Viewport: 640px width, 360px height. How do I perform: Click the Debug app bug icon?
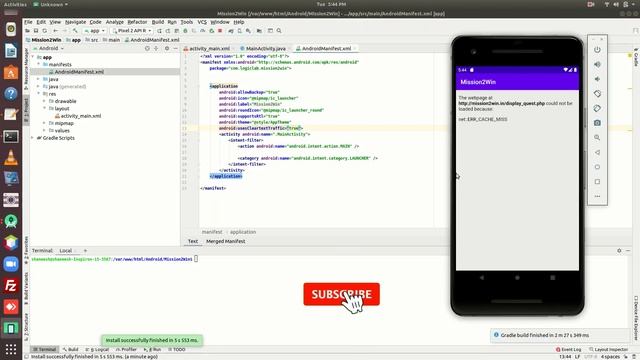pyautogui.click(x=185, y=31)
